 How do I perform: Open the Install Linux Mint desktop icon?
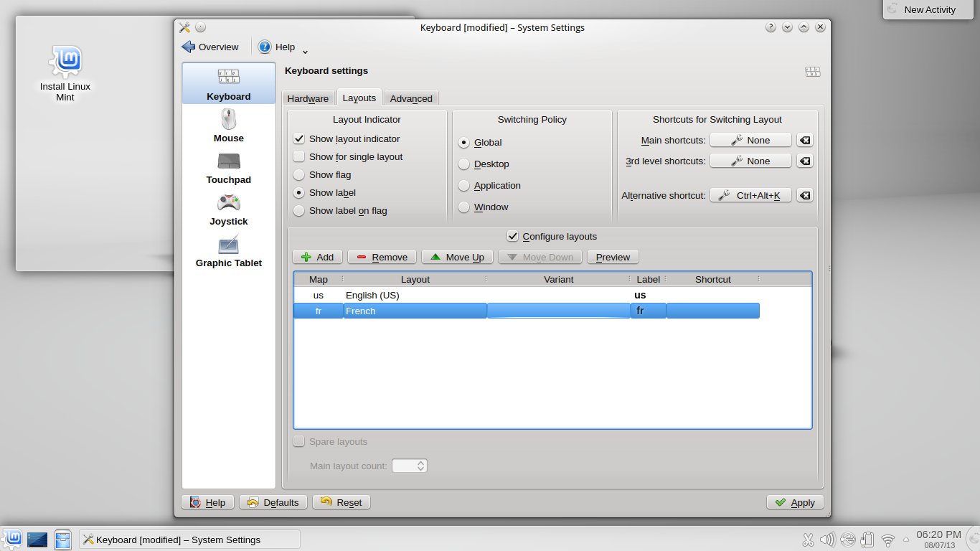[x=65, y=73]
